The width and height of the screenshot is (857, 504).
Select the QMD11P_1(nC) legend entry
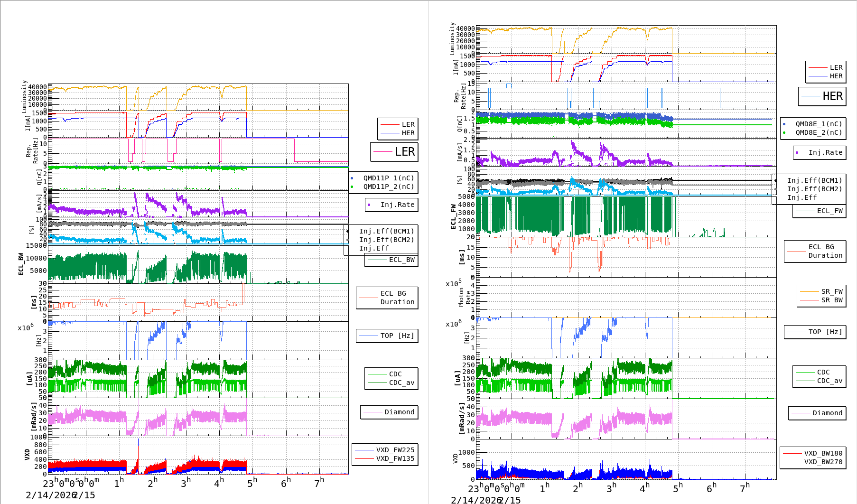tap(388, 178)
